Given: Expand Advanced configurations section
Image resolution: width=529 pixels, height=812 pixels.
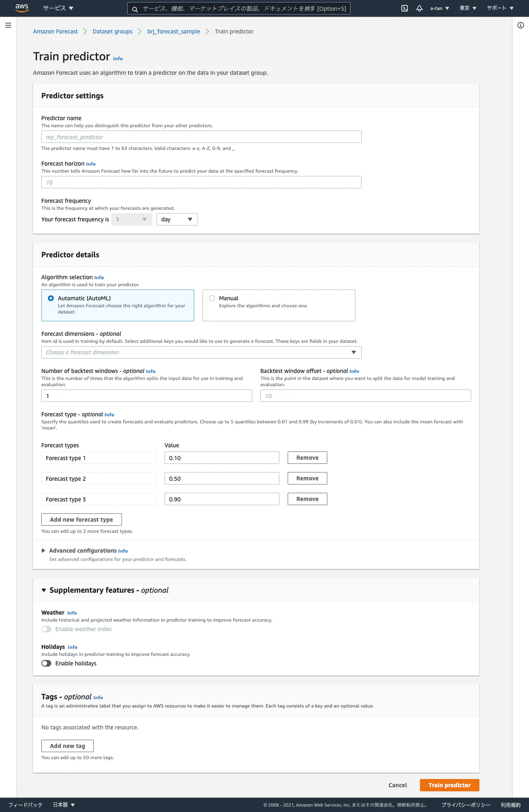Looking at the screenshot, I should pyautogui.click(x=43, y=551).
